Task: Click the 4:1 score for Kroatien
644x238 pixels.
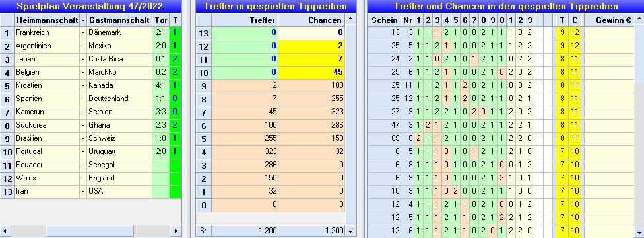Action: coord(160,85)
